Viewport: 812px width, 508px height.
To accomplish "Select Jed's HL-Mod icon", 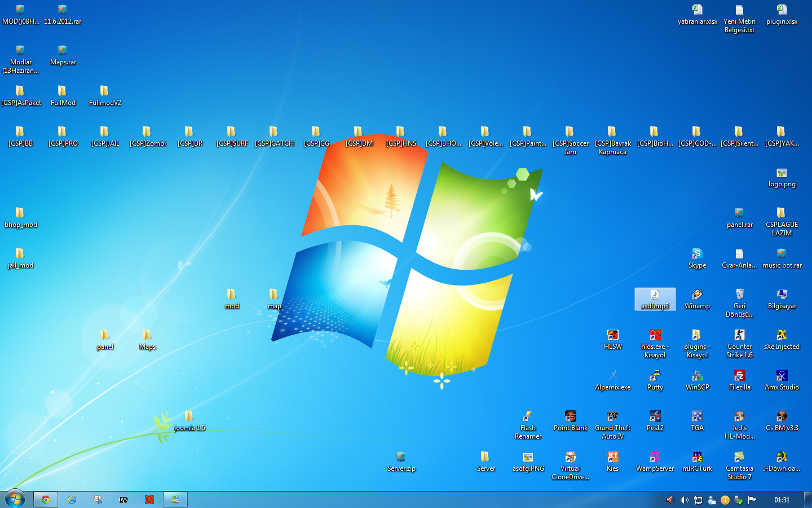I will 740,424.
